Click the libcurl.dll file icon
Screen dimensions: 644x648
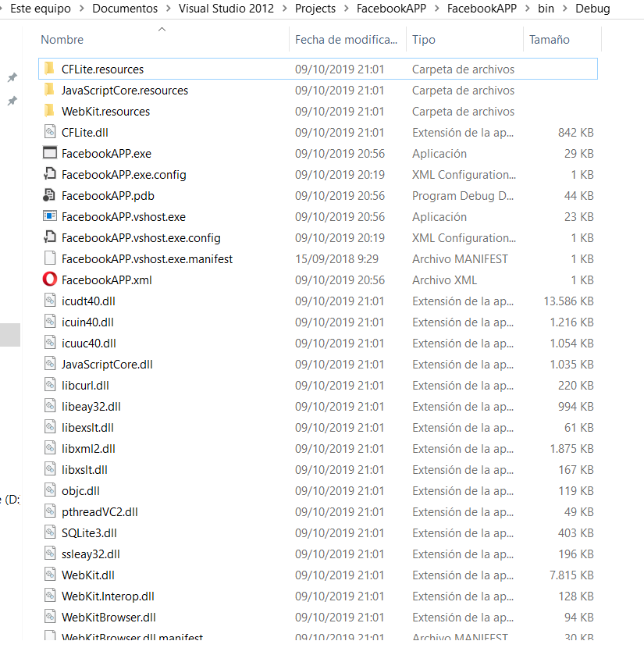pos(50,385)
